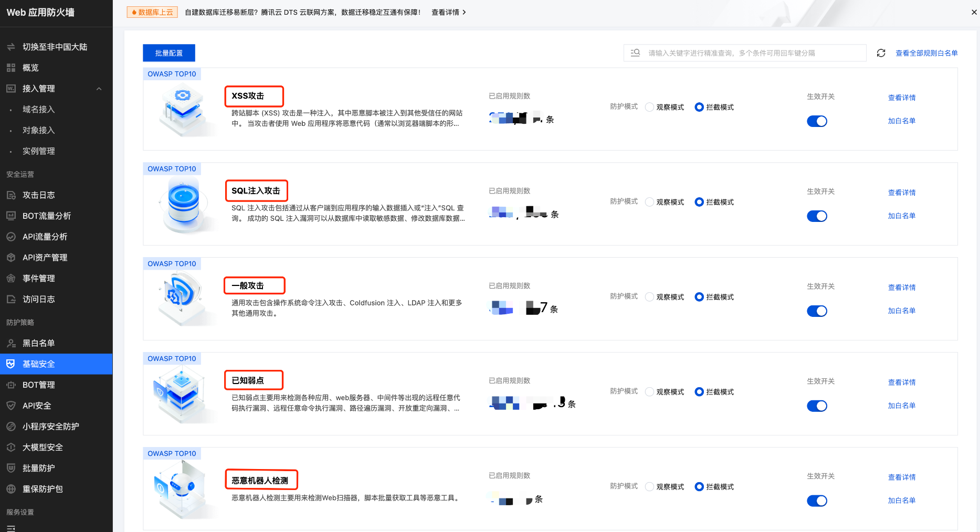980x532 pixels.
Task: Click the refresh icon beside the search bar
Action: coord(881,52)
